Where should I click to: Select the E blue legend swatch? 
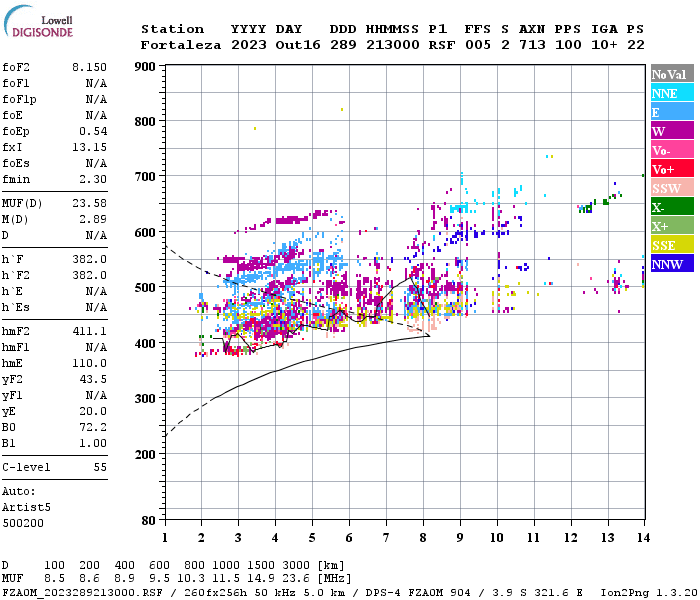pos(672,112)
